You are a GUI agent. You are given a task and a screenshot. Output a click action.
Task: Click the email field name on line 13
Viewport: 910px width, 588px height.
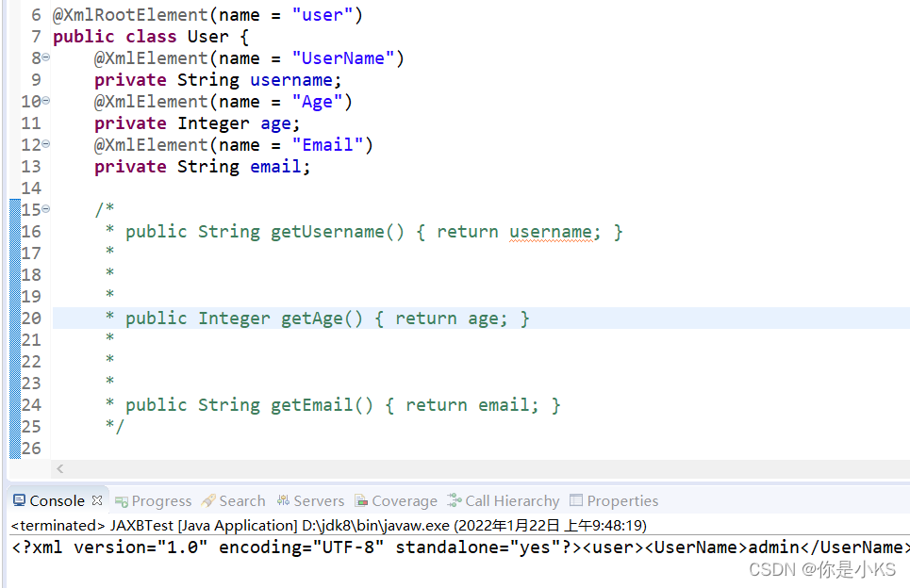[x=275, y=167]
